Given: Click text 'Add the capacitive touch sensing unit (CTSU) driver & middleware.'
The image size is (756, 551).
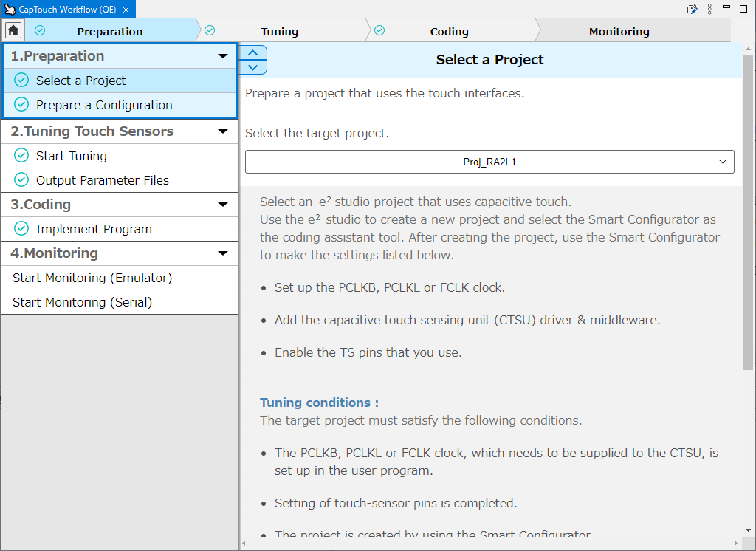Looking at the screenshot, I should click(x=467, y=320).
